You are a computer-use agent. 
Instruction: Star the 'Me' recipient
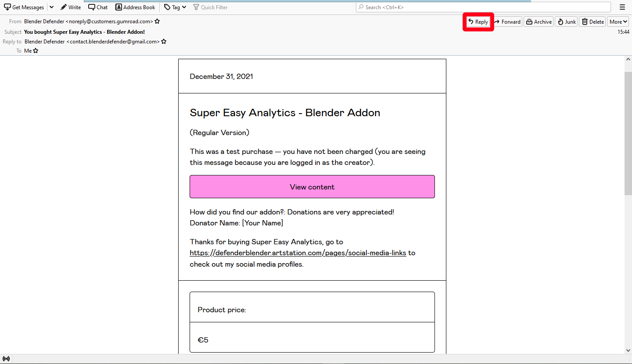(x=36, y=51)
